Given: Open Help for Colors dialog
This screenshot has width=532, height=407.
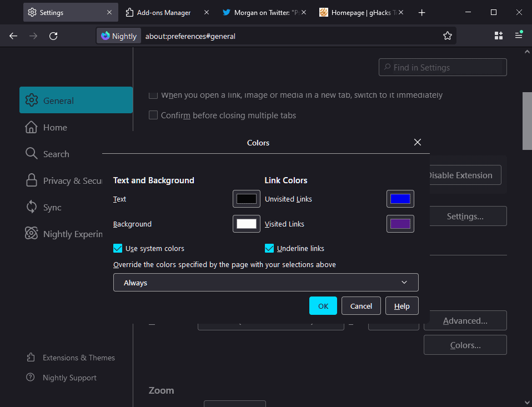Looking at the screenshot, I should coord(401,305).
